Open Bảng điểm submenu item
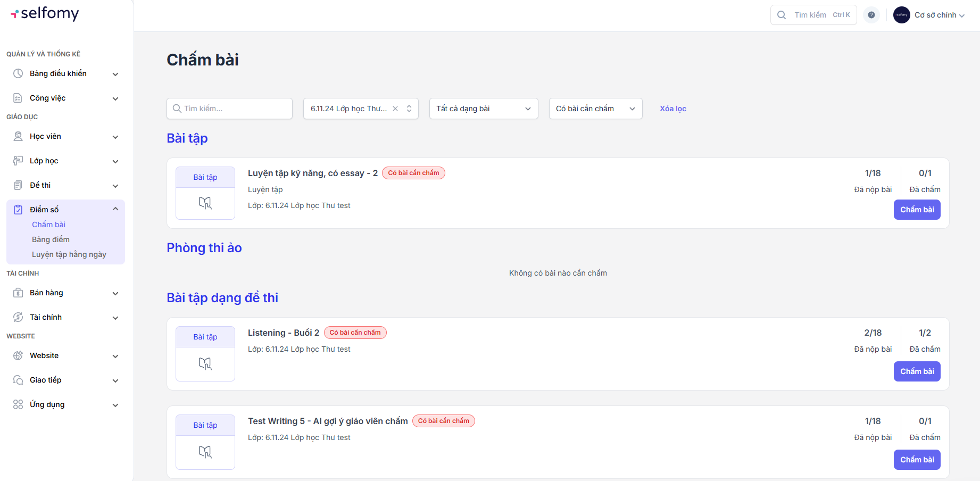Viewport: 980px width, 481px height. 51,239
